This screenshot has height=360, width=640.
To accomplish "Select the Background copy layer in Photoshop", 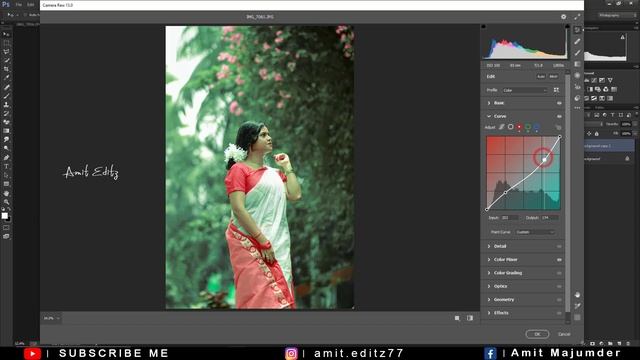I will tap(609, 146).
